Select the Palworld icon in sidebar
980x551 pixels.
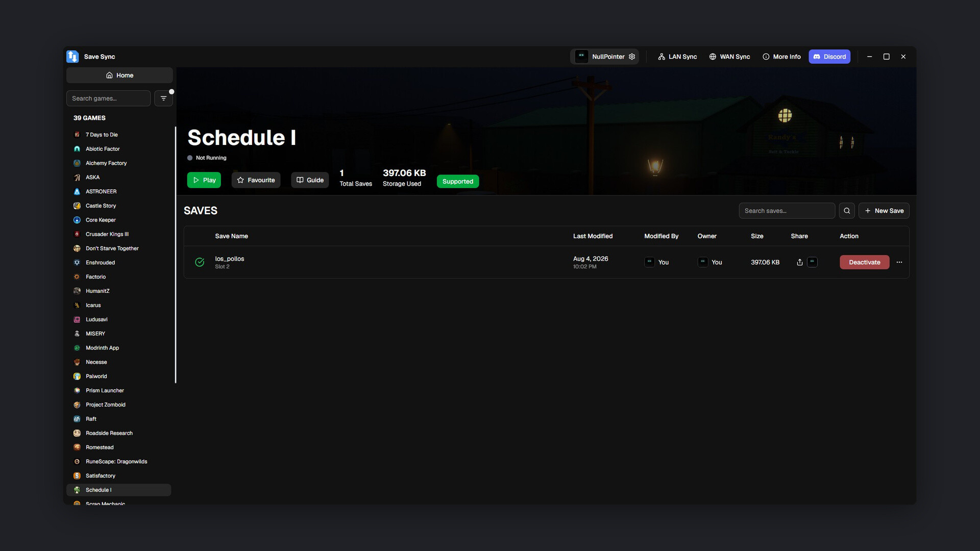coord(77,377)
